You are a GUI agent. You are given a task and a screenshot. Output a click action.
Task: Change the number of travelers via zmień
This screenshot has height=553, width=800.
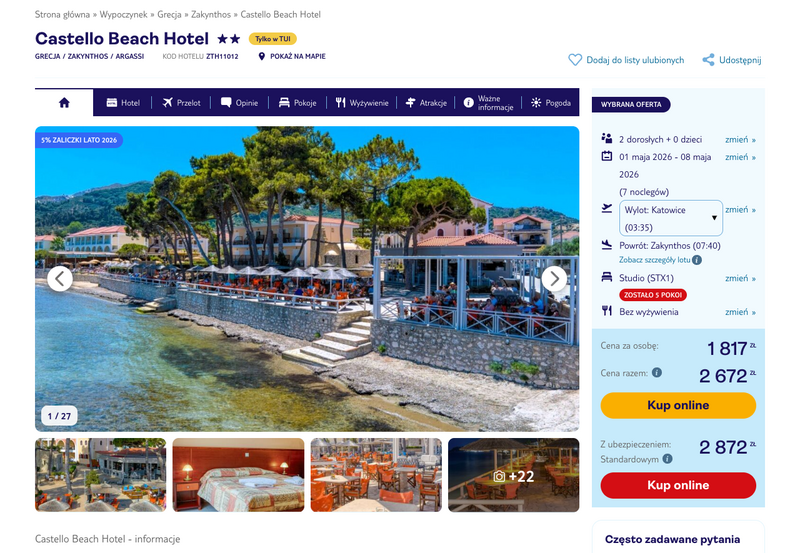click(740, 139)
